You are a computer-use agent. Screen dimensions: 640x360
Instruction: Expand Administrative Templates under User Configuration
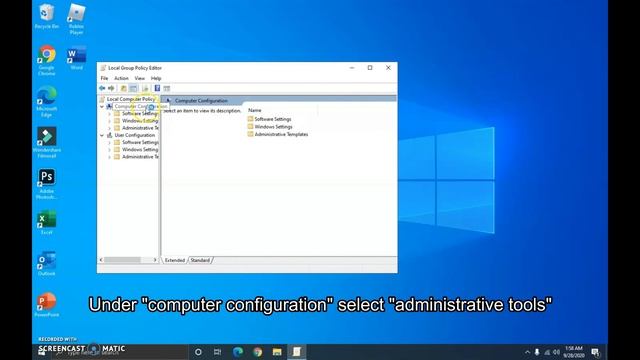point(109,157)
